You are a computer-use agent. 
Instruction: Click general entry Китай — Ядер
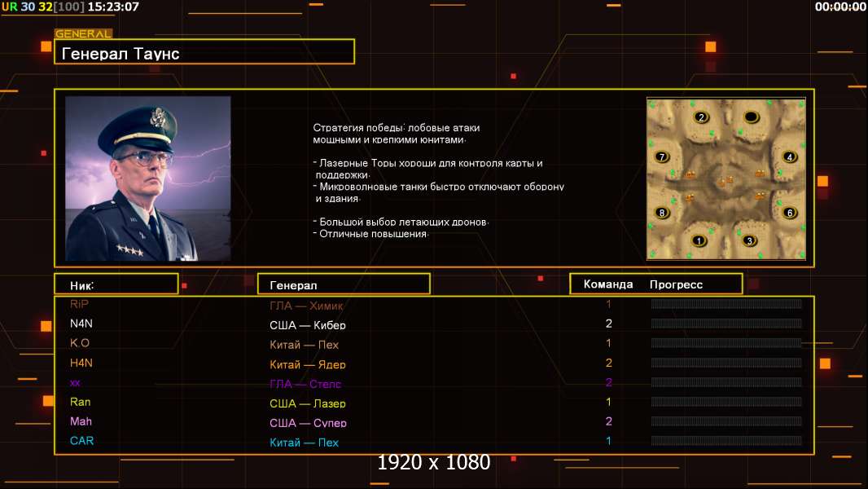(308, 364)
